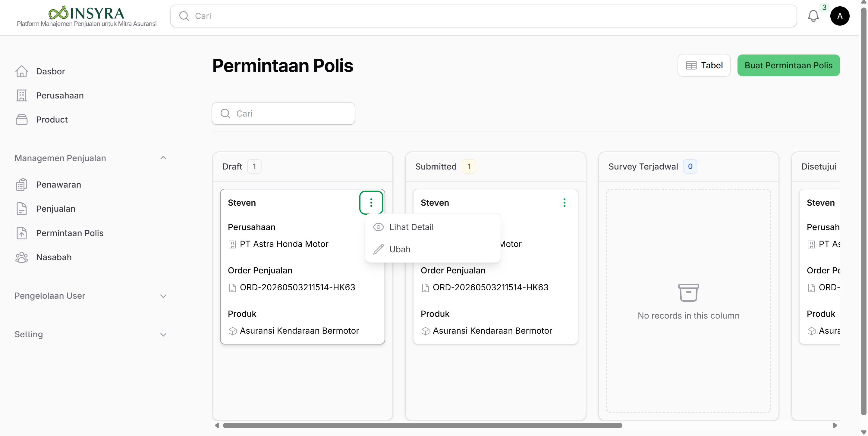Click the Penawaran clipboard icon
Screen dimensions: 868x436
tap(22, 185)
